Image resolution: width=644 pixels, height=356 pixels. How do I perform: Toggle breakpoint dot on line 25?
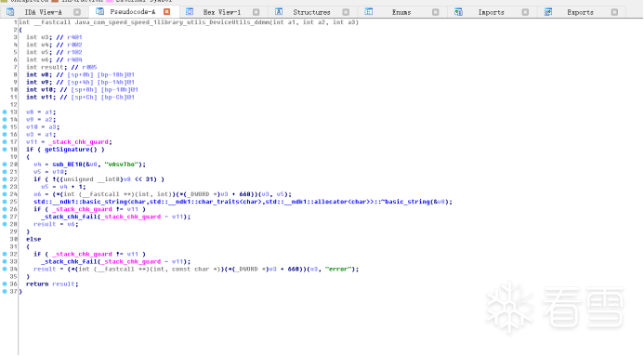tap(5, 202)
